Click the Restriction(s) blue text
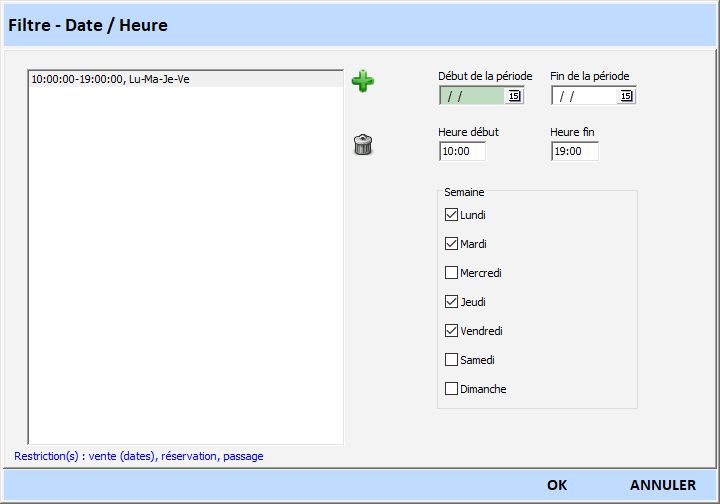 [x=139, y=456]
